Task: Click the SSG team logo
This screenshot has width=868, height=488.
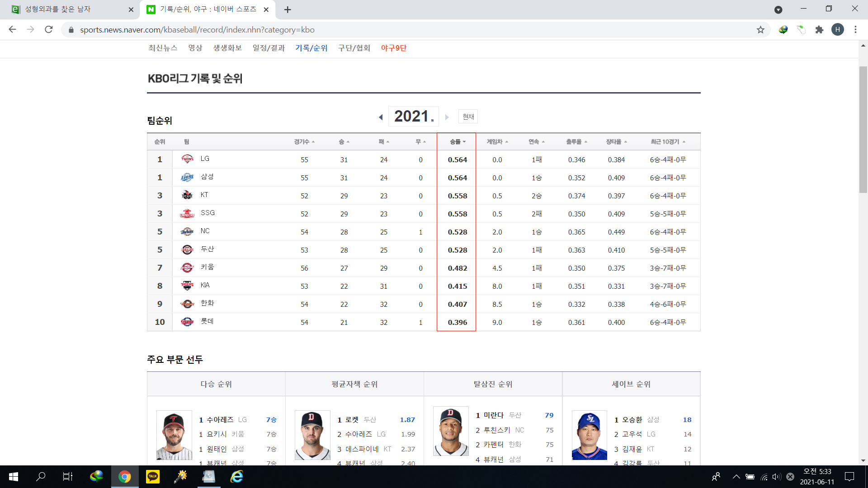Action: click(x=187, y=213)
